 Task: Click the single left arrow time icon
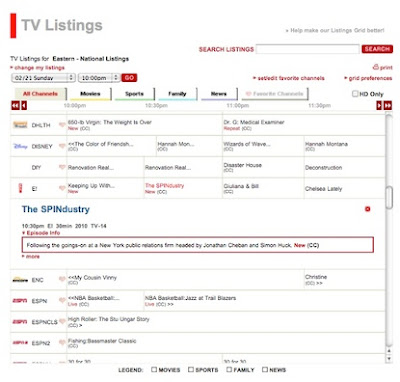pos(24,106)
